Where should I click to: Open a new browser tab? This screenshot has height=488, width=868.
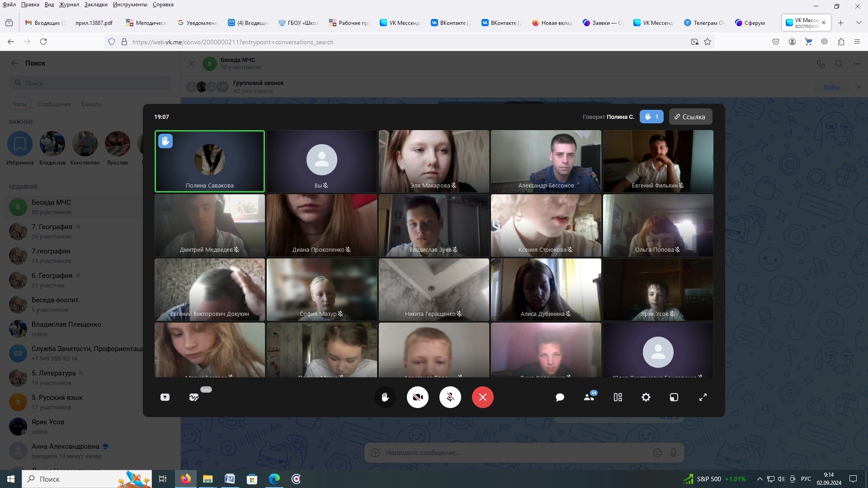pos(841,23)
